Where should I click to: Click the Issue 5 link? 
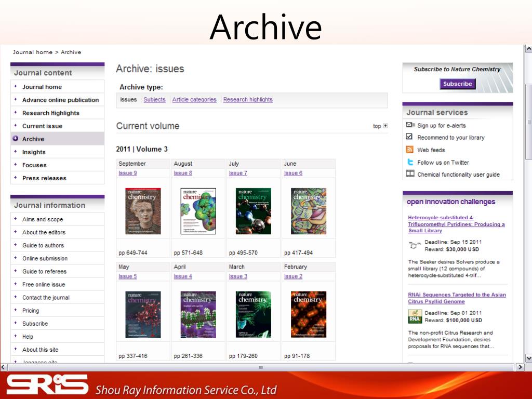tap(128, 276)
